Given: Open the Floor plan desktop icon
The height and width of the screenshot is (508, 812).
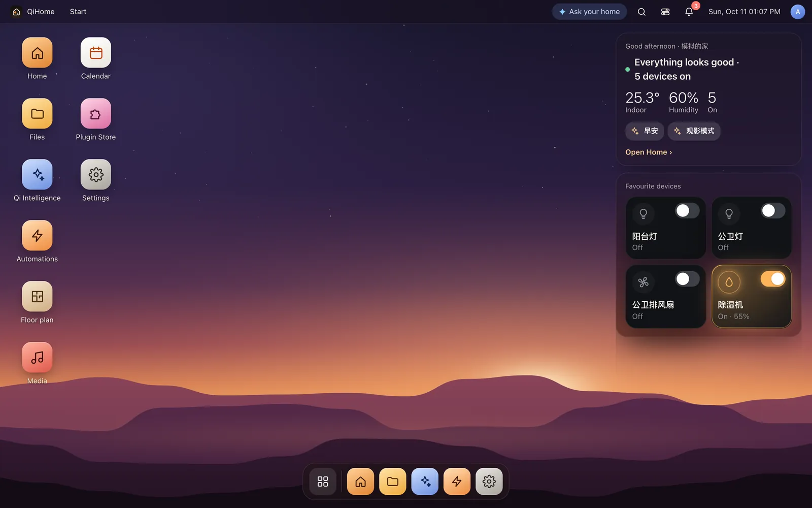Looking at the screenshot, I should (x=37, y=297).
